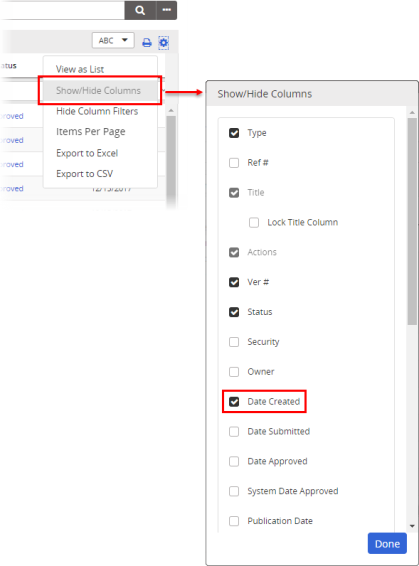Check the Publication Date box
Image resolution: width=419 pixels, height=566 pixels.
coord(234,521)
